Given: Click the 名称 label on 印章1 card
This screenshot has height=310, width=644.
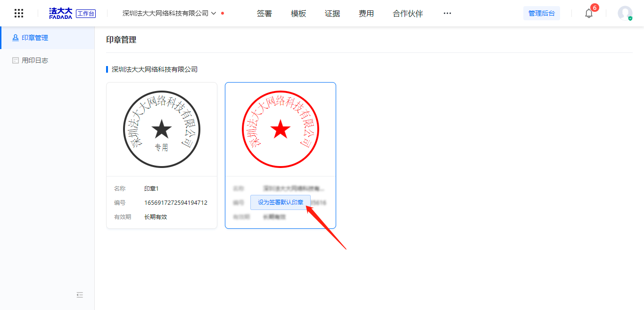Looking at the screenshot, I should pyautogui.click(x=120, y=189).
